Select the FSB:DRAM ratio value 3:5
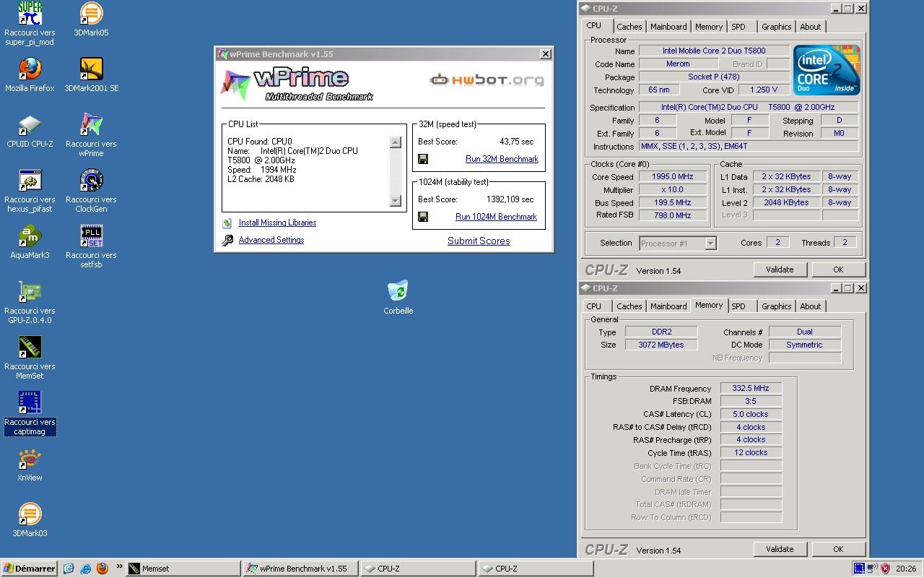Image resolution: width=924 pixels, height=578 pixels. (x=751, y=402)
